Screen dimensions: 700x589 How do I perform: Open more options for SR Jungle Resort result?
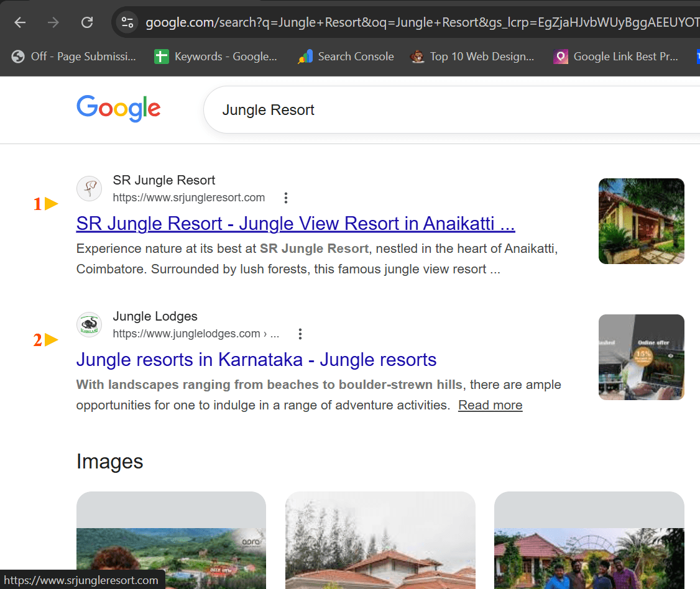pyautogui.click(x=286, y=198)
